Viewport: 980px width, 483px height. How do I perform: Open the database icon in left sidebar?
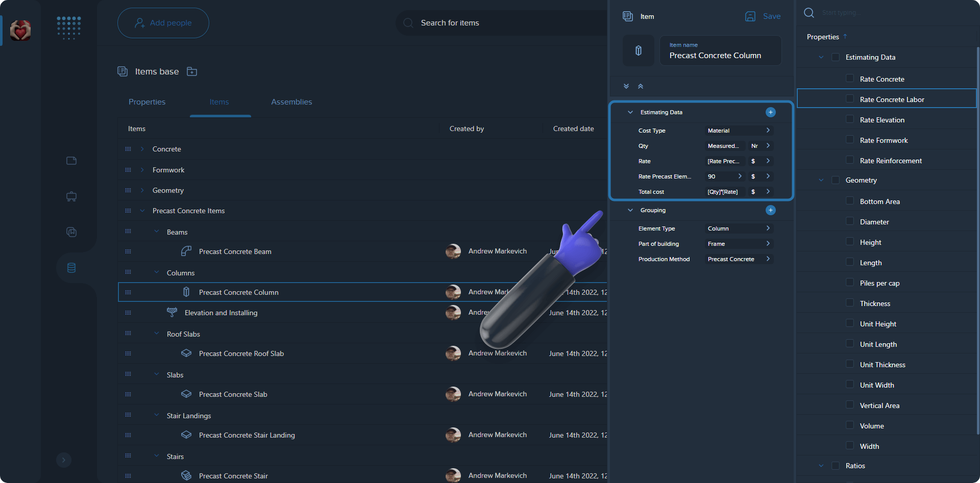click(x=71, y=268)
